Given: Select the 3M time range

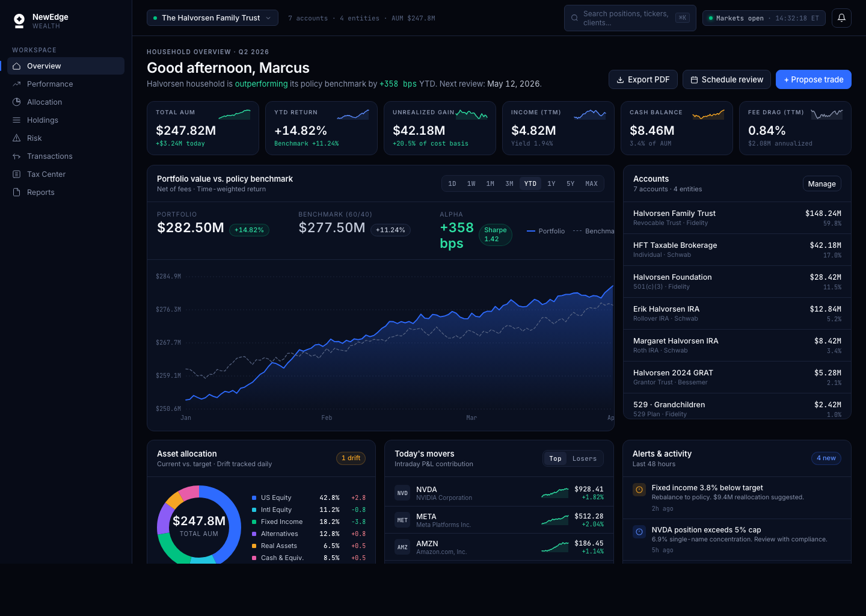Looking at the screenshot, I should click(509, 184).
